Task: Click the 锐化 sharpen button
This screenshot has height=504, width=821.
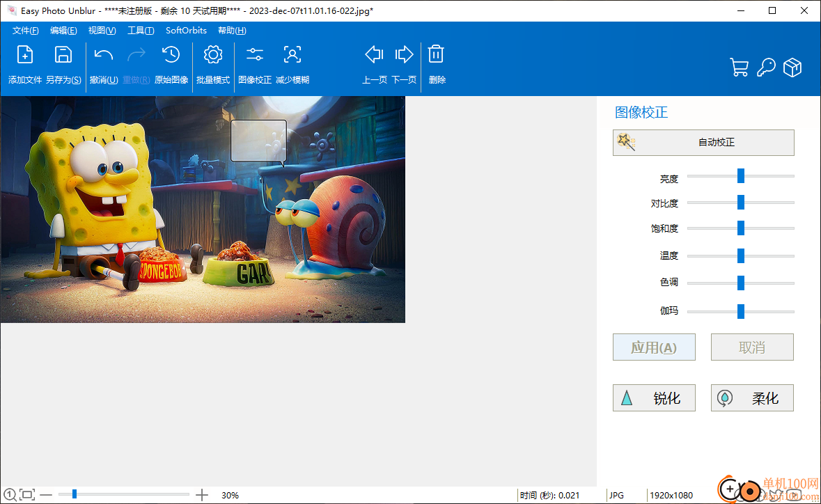Action: click(654, 397)
